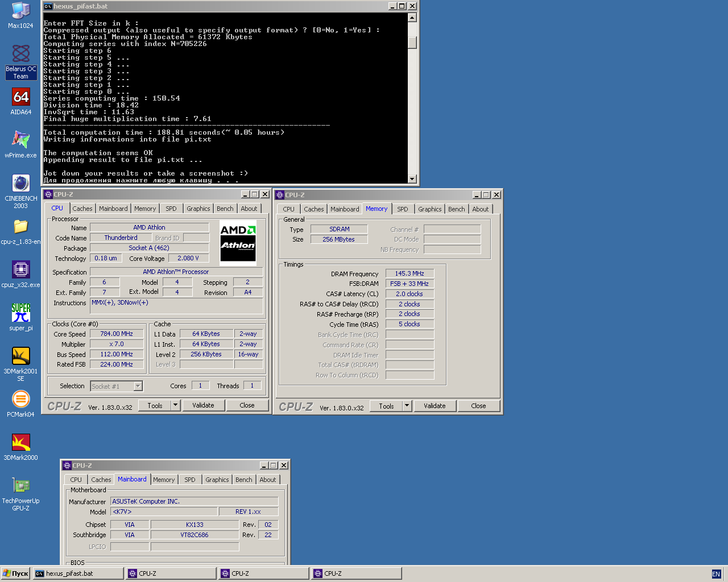The height and width of the screenshot is (582, 728).
Task: Click the DRAM Frequency 145.3 MHz field
Action: pyautogui.click(x=409, y=274)
